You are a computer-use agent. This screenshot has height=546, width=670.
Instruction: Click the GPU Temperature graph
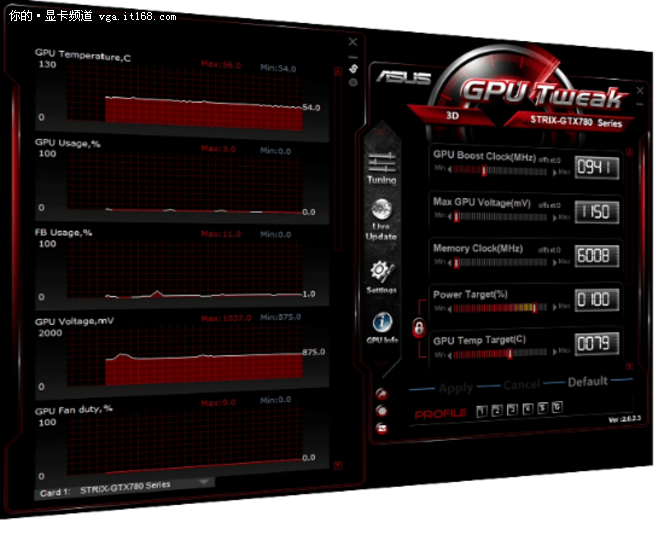(185, 95)
